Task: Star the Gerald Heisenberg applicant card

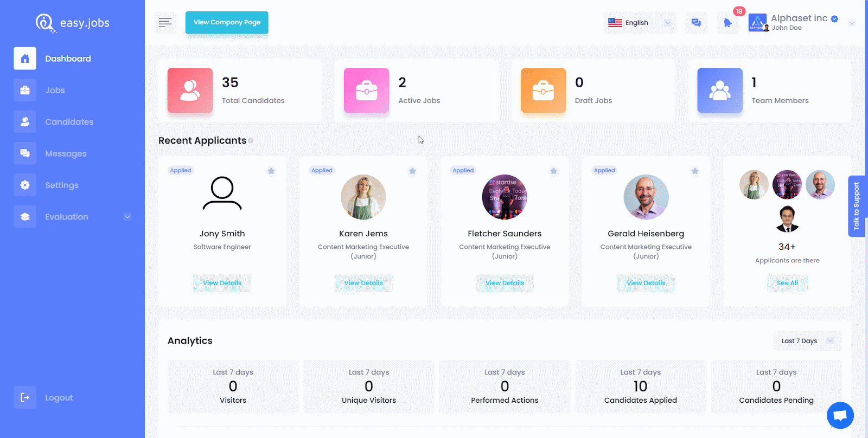Action: tap(695, 171)
